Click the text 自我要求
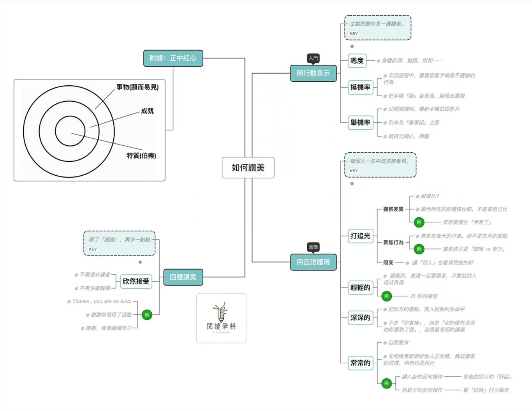 (x=398, y=343)
